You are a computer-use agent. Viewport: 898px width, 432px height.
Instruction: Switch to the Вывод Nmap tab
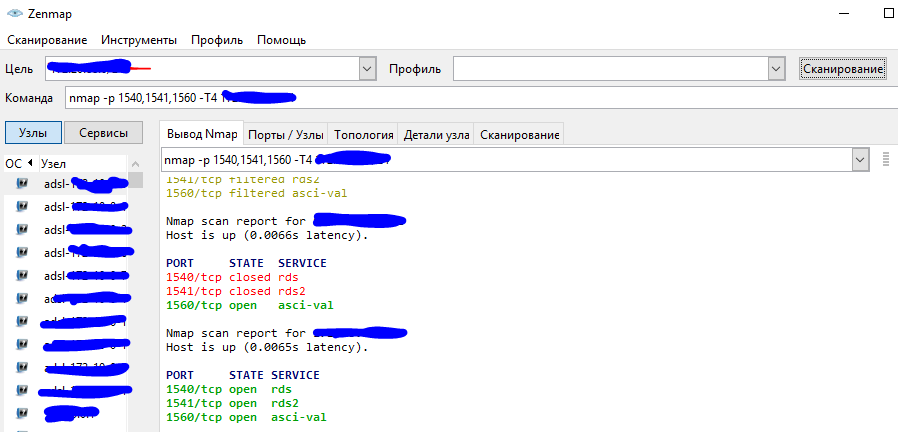tap(202, 135)
